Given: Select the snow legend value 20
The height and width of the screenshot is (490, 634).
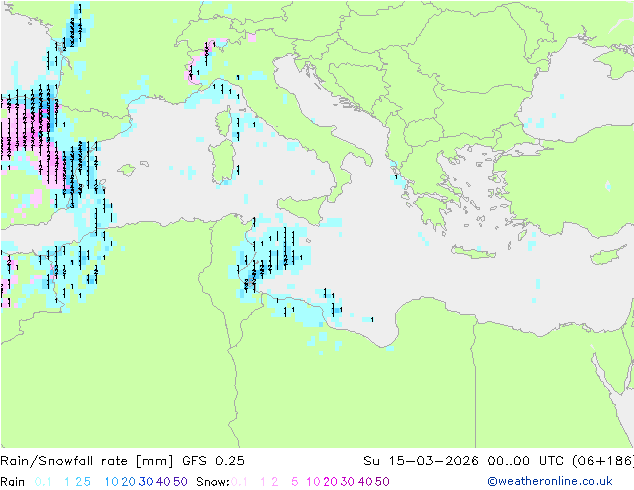Looking at the screenshot, I should pyautogui.click(x=330, y=482).
